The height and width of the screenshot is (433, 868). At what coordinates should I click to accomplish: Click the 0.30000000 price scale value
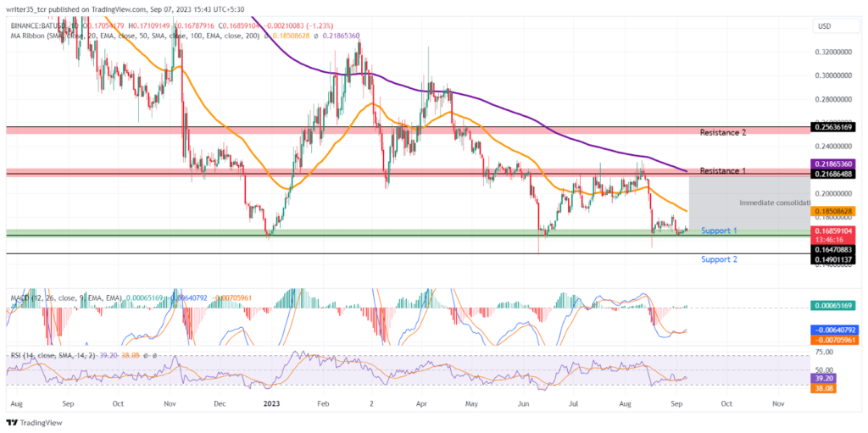click(834, 75)
